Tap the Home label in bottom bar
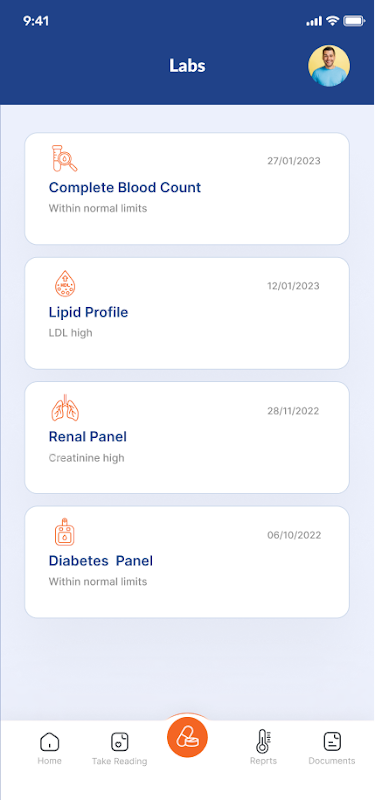Screen dimensions: 375x800 pyautogui.click(x=49, y=761)
